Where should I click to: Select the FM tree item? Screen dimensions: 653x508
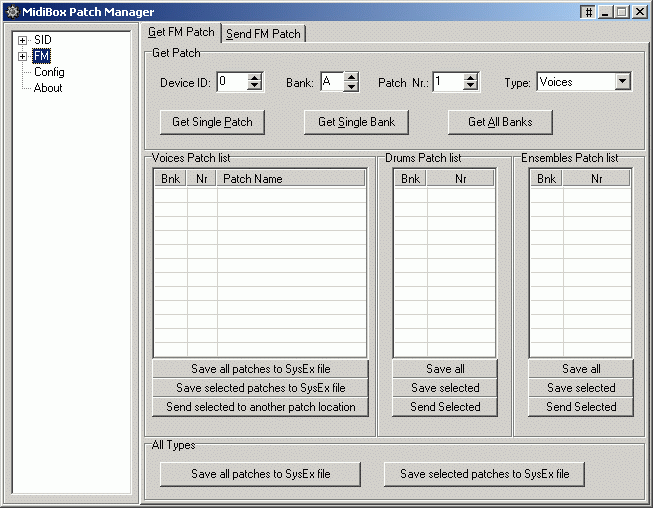pos(41,56)
